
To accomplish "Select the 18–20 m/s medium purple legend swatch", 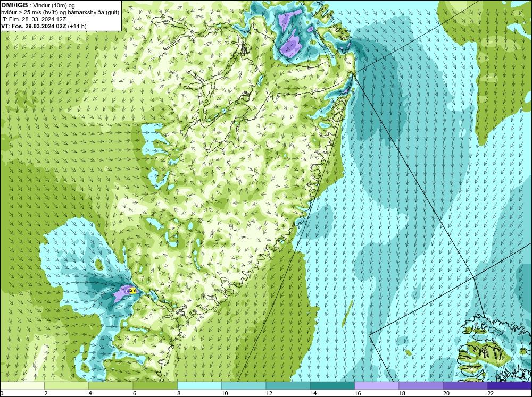I will (421, 385).
